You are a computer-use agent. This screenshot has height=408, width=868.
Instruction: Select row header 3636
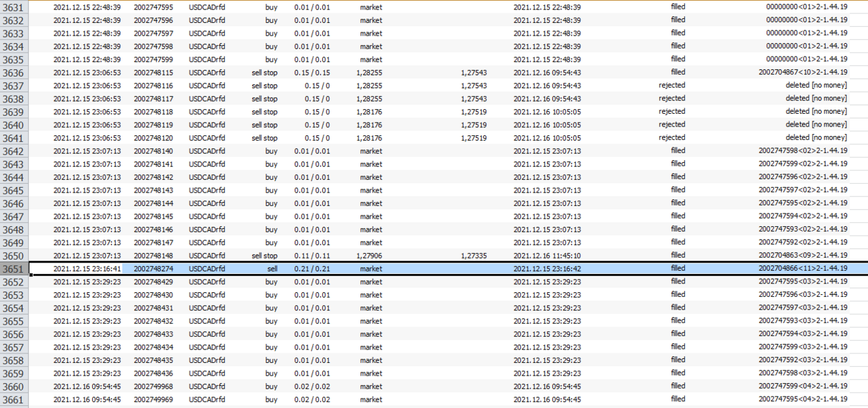(13, 73)
